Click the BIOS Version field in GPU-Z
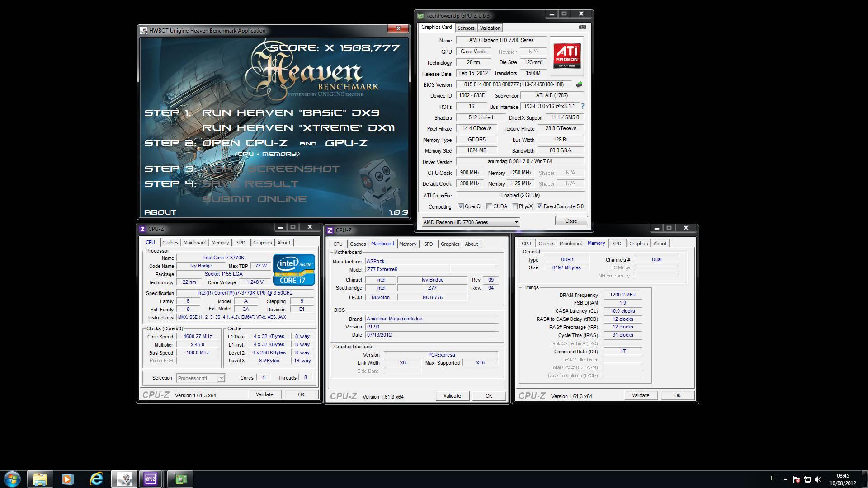The image size is (868, 488). click(x=514, y=84)
